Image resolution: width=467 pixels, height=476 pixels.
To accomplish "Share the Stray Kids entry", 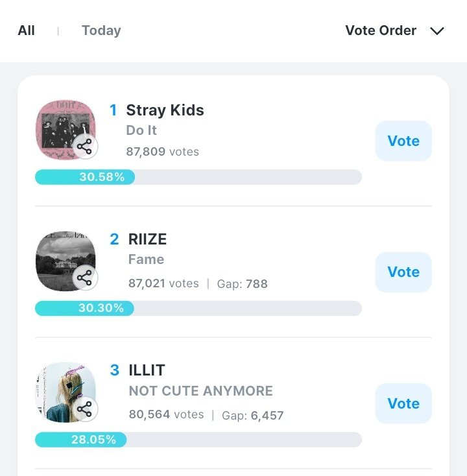I will (x=84, y=148).
